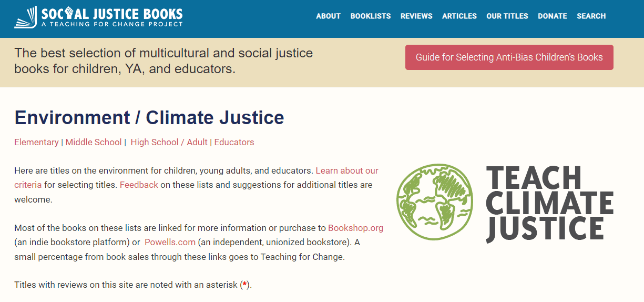Open Search from the header menu
This screenshot has height=302, width=644.
tap(591, 16)
